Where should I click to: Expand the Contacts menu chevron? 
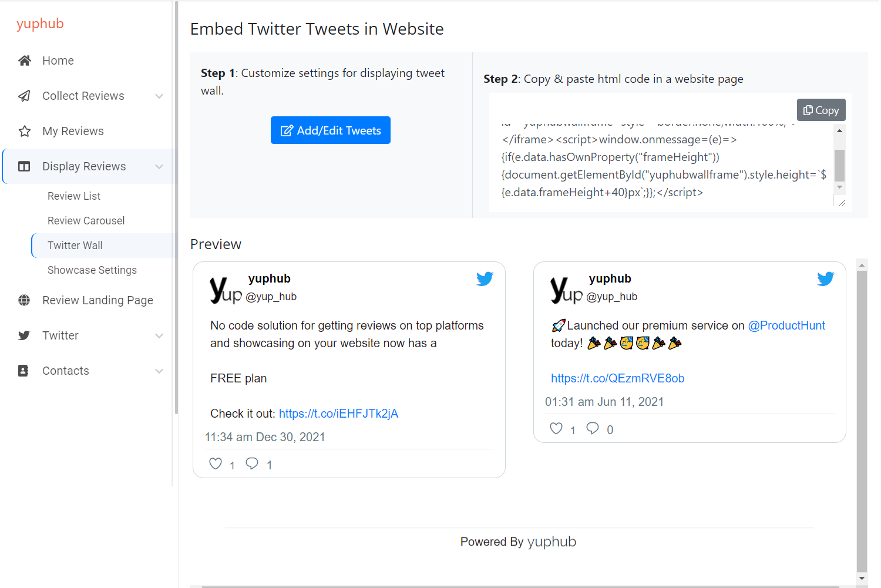[159, 371]
